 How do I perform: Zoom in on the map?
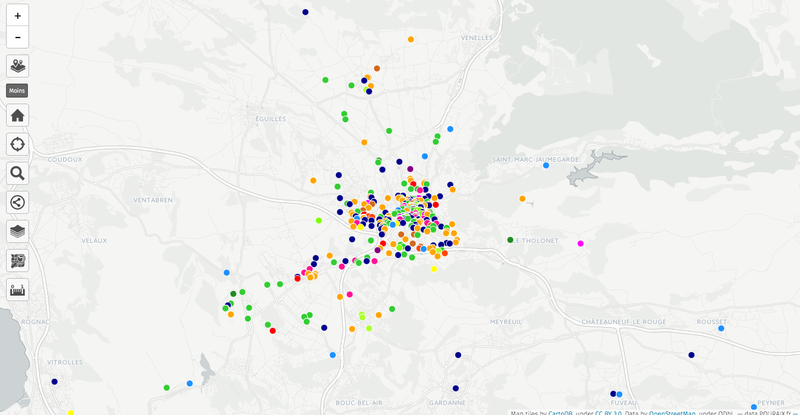tap(18, 16)
